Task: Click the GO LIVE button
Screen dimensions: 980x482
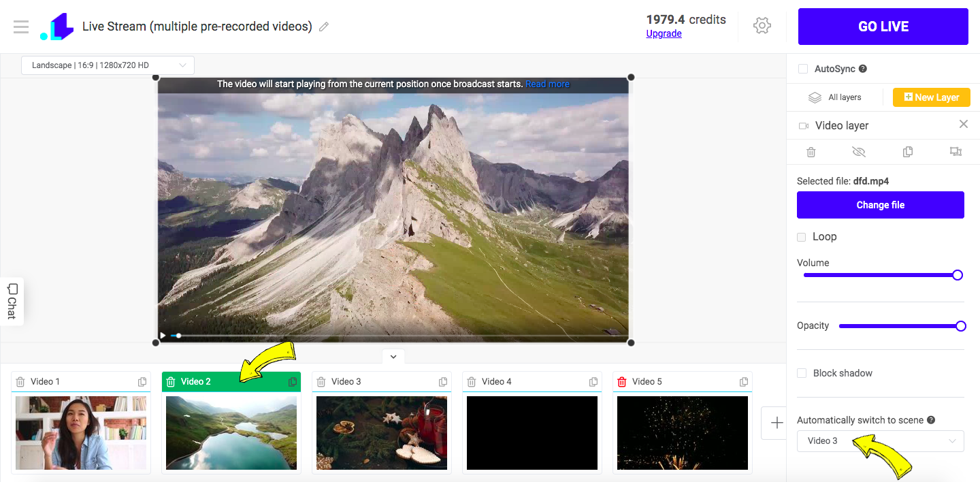Action: click(883, 27)
